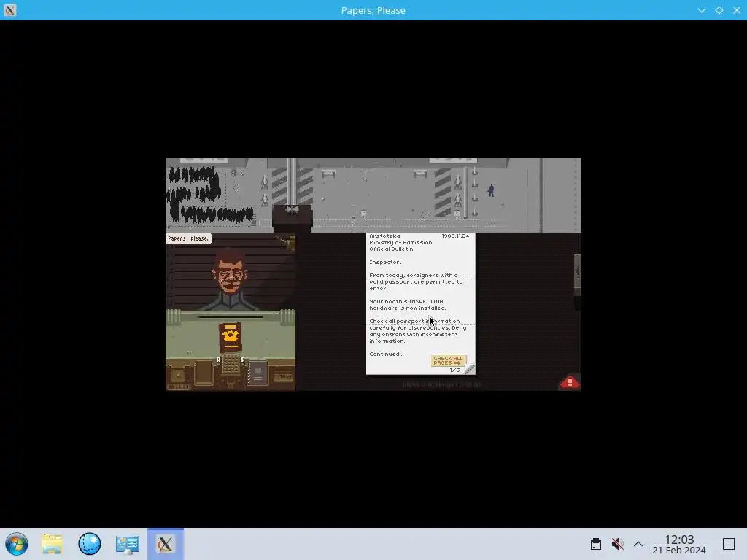This screenshot has height=560, width=747.
Task: Pick up the passport on the counter
Action: click(230, 337)
